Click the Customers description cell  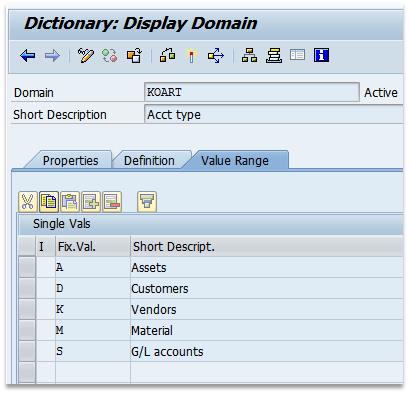coord(267,288)
